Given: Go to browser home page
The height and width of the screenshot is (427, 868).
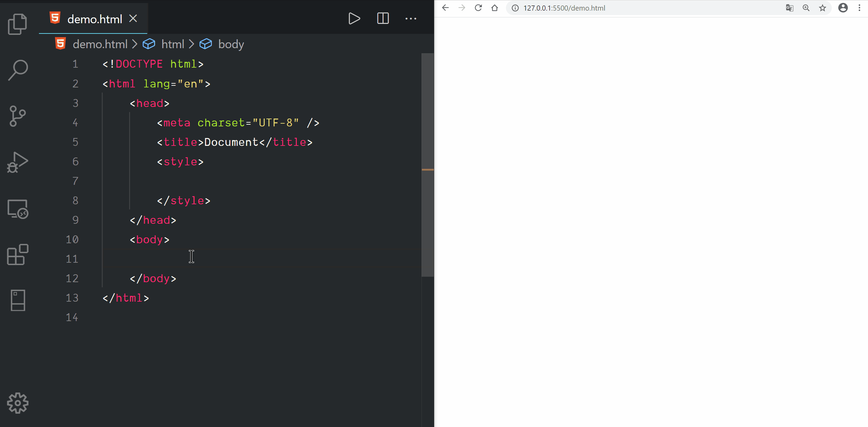Looking at the screenshot, I should pos(495,8).
